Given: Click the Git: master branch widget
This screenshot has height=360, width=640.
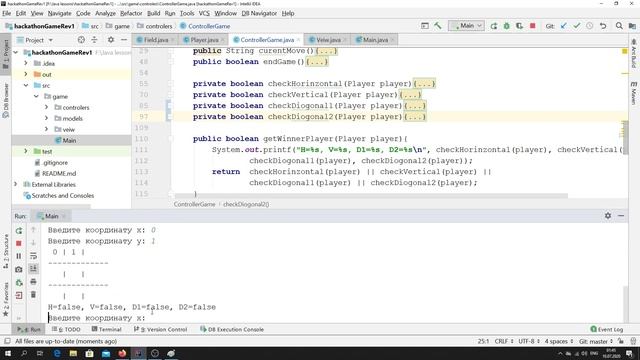Looking at the screenshot, I should (x=596, y=341).
